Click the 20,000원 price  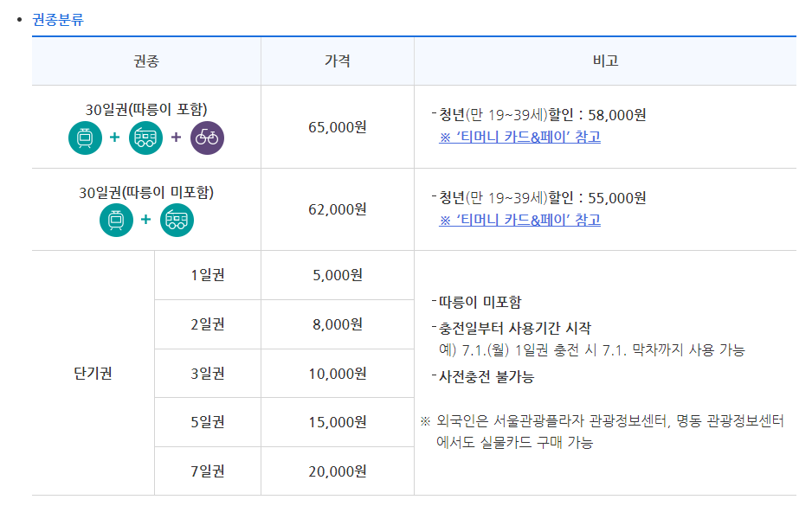[338, 471]
